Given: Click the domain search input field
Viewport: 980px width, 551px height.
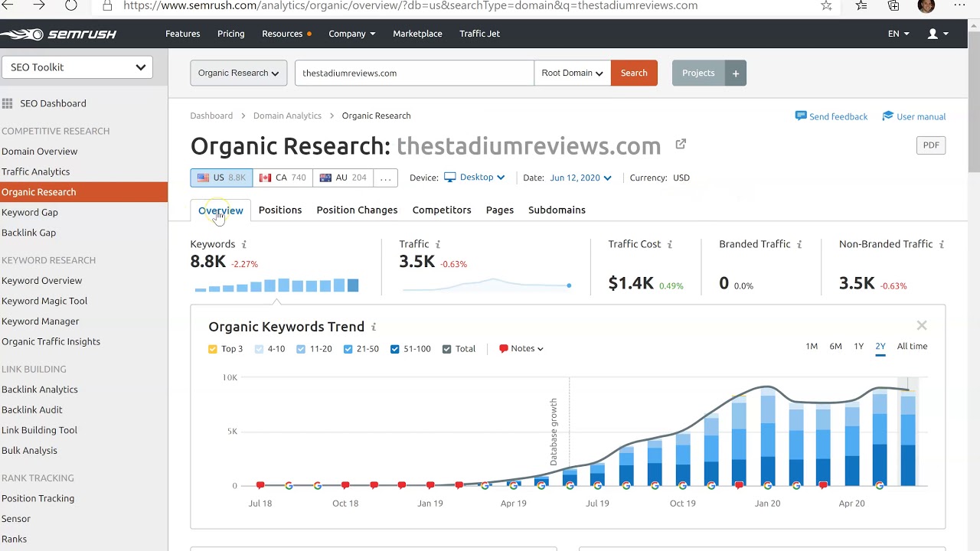Looking at the screenshot, I should 414,73.
